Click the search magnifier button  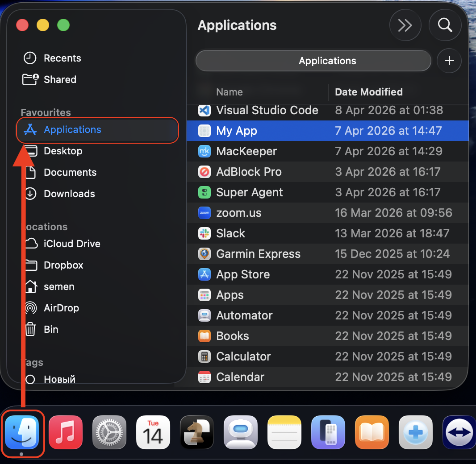coord(445,25)
